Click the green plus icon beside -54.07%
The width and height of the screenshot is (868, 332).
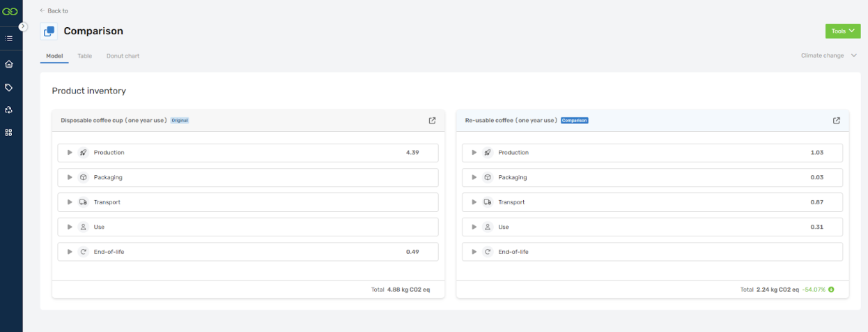831,289
